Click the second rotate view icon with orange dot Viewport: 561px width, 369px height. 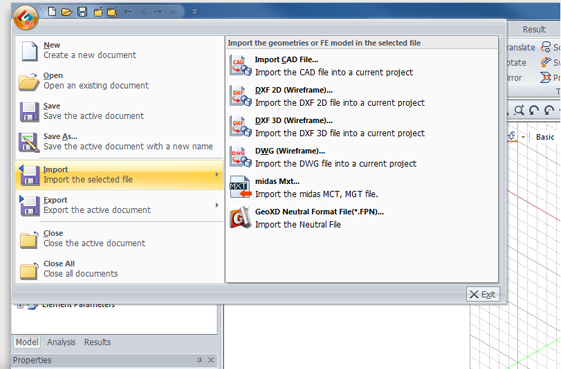coord(549,110)
